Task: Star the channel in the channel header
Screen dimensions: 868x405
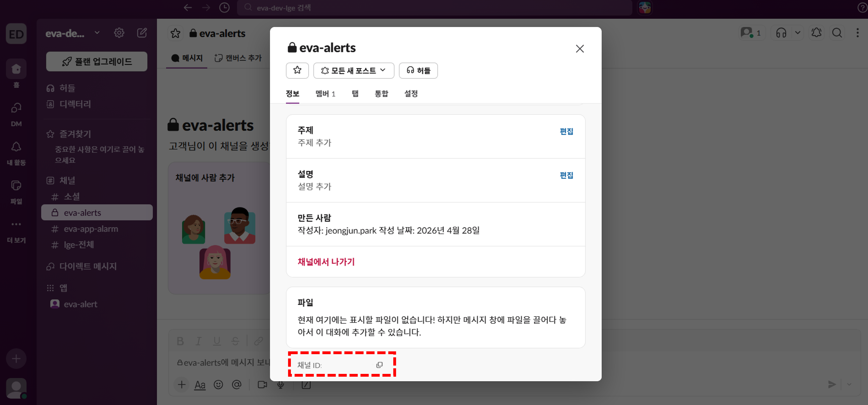Action: point(175,33)
